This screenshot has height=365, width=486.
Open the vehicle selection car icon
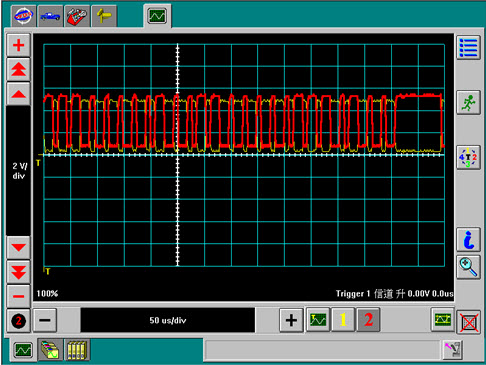50,16
